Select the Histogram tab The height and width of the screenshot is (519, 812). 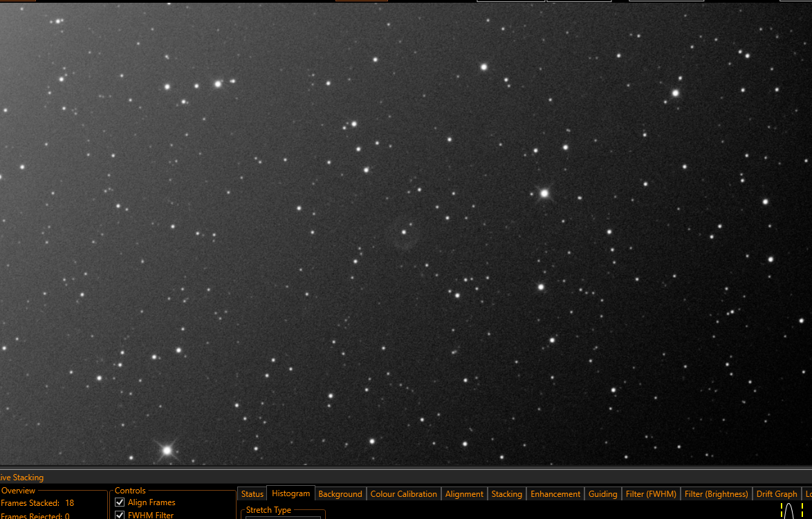click(290, 493)
